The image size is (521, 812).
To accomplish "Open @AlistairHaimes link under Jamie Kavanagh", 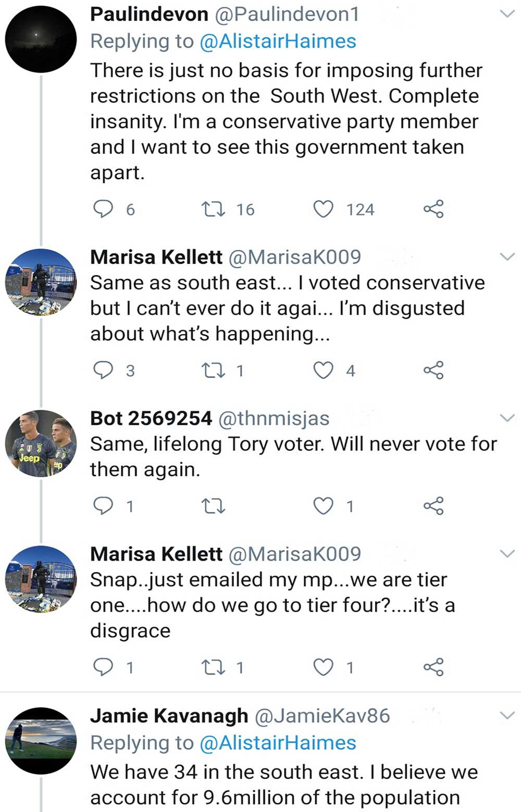I will click(x=278, y=743).
